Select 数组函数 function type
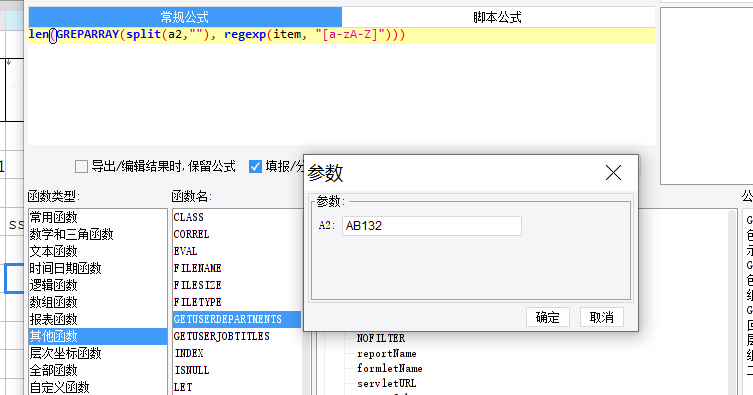The width and height of the screenshot is (753, 395). (x=97, y=302)
